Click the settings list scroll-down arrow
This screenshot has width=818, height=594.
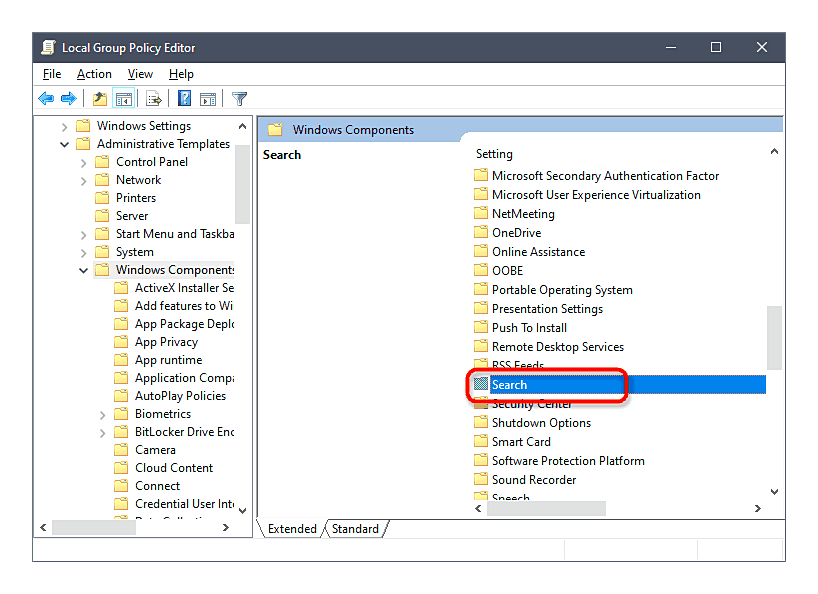coord(774,491)
